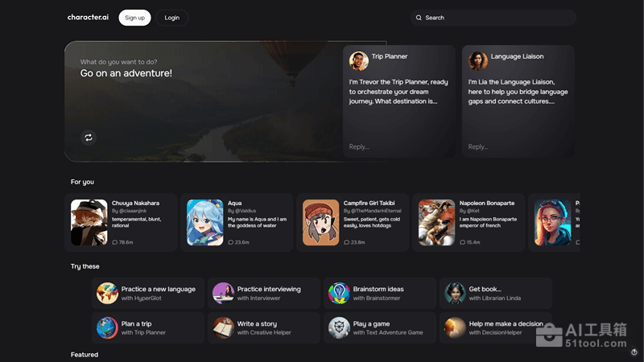Choose Campfire Girl Takibi character

pyautogui.click(x=353, y=223)
